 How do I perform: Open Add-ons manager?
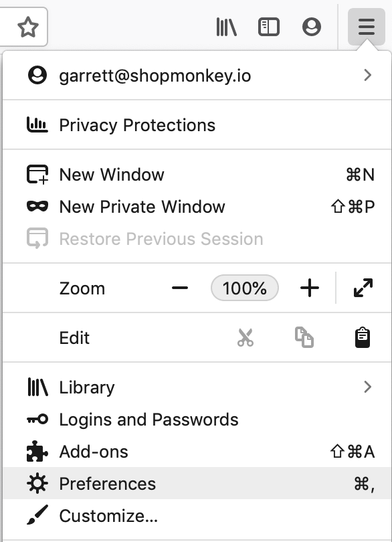[x=197, y=452]
